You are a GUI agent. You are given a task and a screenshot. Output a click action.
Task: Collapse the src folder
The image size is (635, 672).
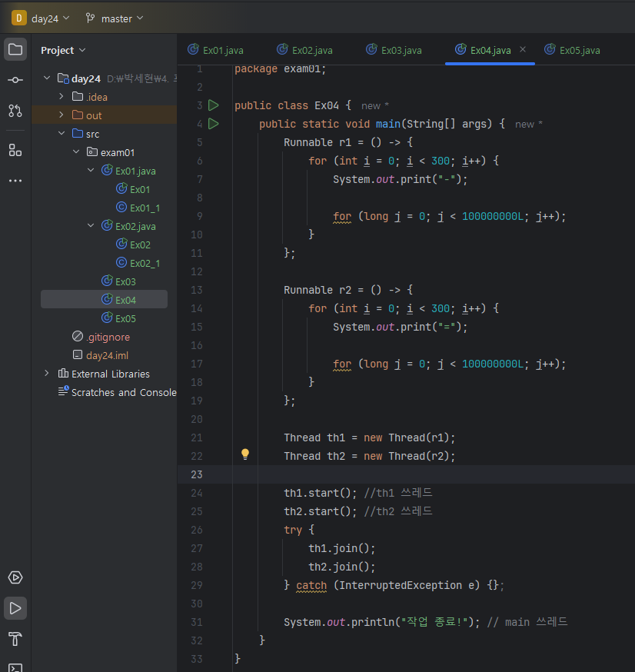click(x=62, y=133)
